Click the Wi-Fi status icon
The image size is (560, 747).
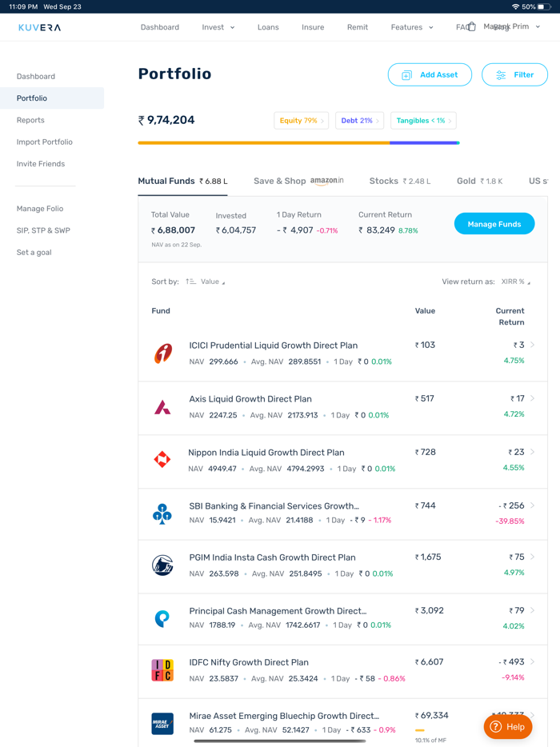click(515, 6)
